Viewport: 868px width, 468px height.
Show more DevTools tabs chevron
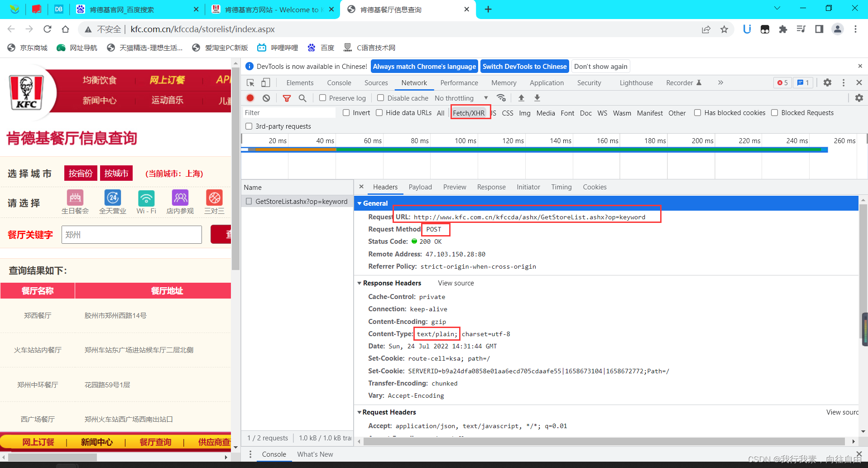tap(720, 82)
